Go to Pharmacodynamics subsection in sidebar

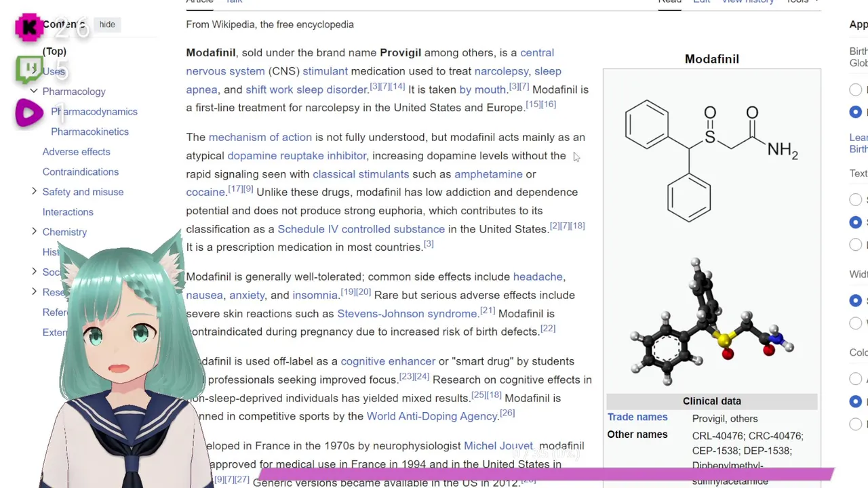[x=94, y=111]
